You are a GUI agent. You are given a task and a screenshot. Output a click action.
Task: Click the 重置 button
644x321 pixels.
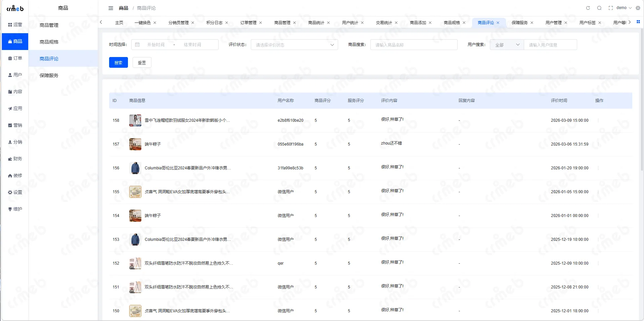click(x=142, y=62)
